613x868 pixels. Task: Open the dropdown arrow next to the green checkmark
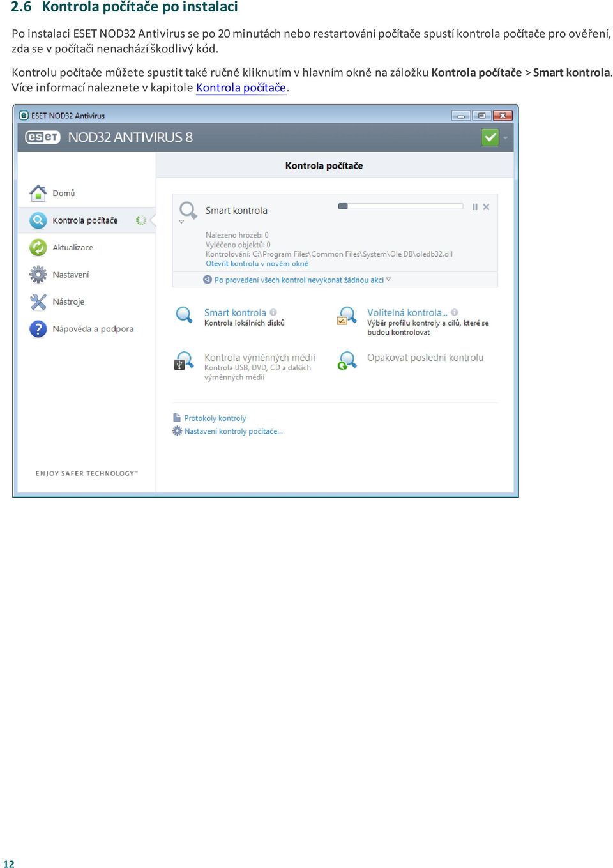click(505, 137)
